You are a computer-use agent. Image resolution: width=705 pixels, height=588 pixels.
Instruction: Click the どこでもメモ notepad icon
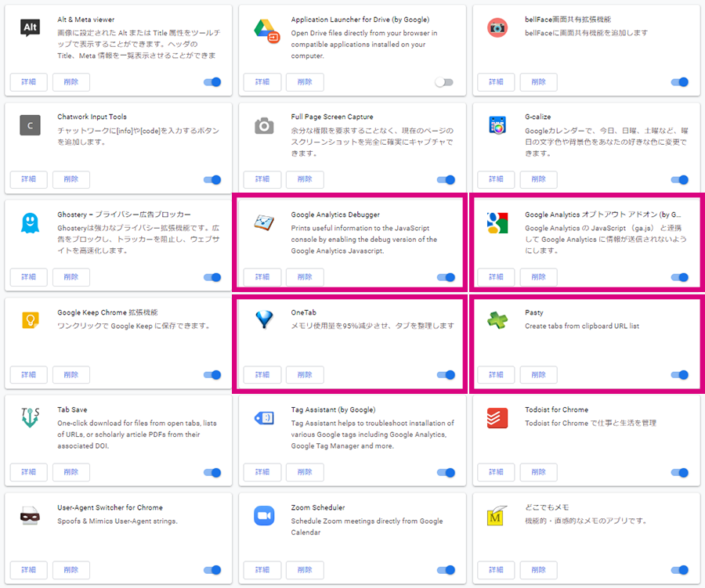click(497, 516)
